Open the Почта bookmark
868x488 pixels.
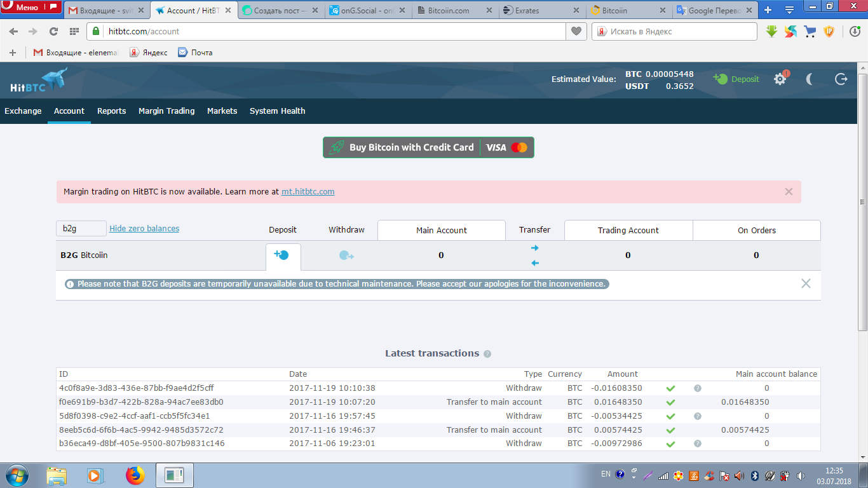click(195, 53)
